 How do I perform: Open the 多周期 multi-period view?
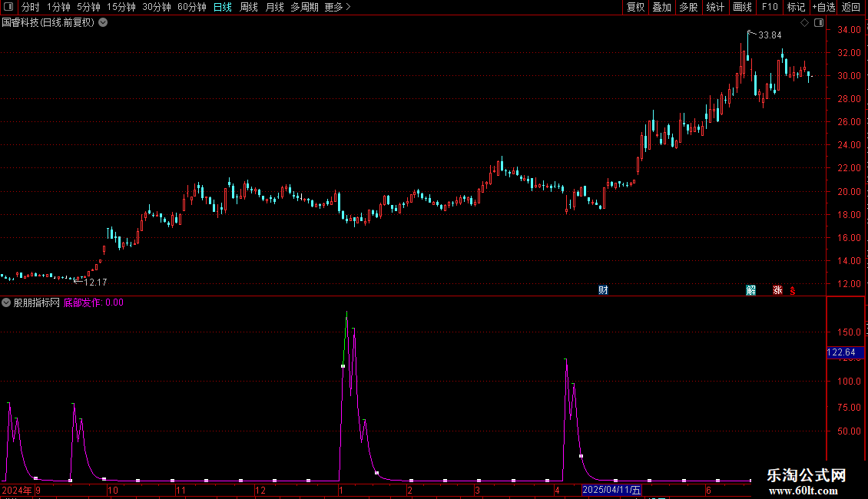tap(304, 7)
